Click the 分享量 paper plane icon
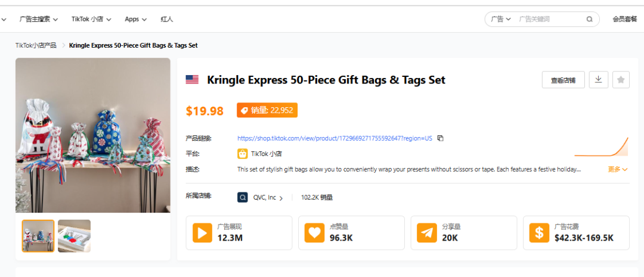644x277 pixels. coord(427,232)
